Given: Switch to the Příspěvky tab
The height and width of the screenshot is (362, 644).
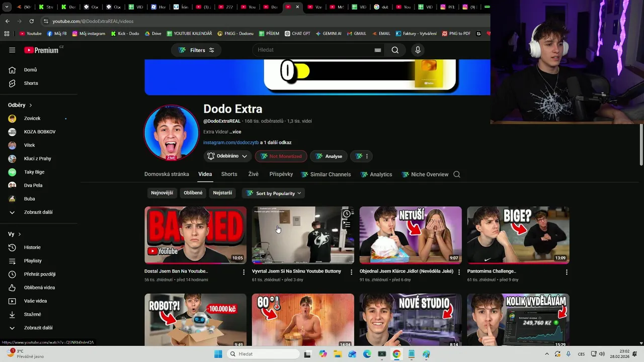Looking at the screenshot, I should (x=281, y=174).
